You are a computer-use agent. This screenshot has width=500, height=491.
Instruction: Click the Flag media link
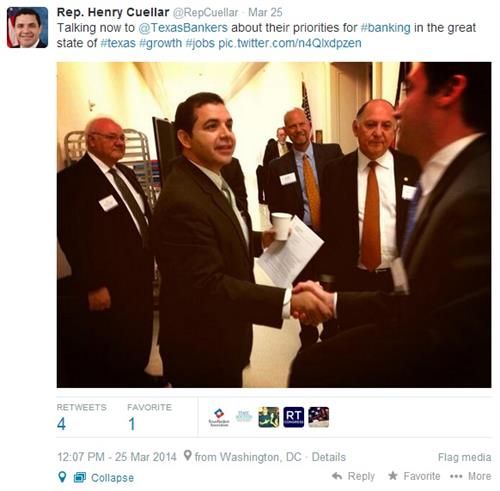(x=464, y=457)
